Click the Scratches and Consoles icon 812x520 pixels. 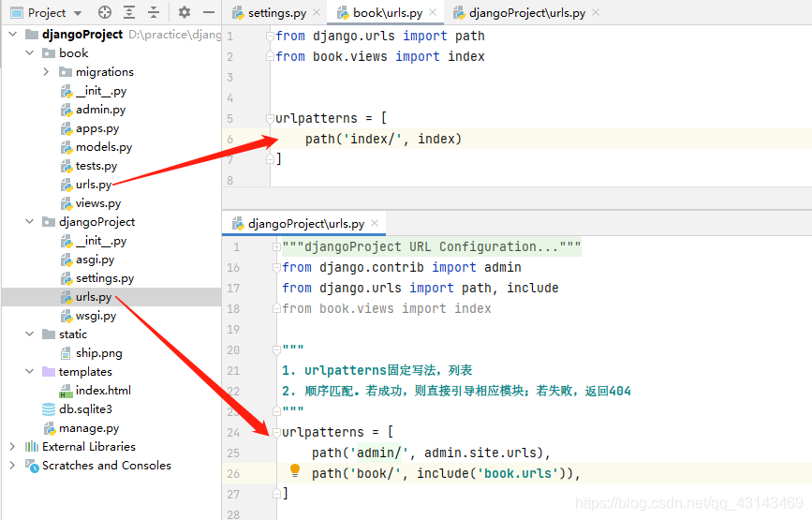pyautogui.click(x=32, y=466)
